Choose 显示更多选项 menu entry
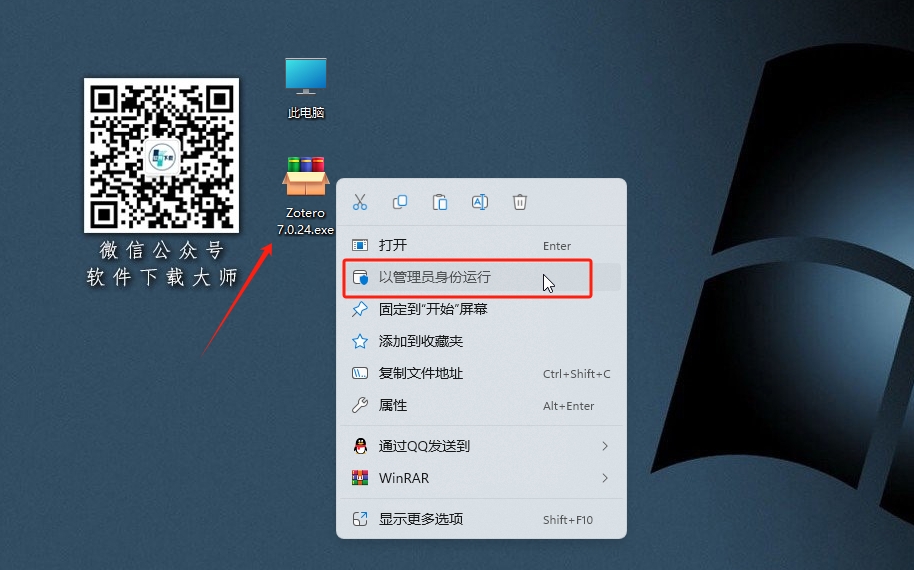This screenshot has height=570, width=914. 481,519
